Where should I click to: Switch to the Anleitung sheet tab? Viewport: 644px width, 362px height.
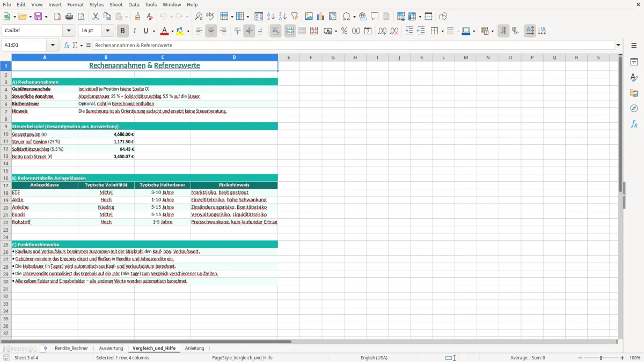195,348
